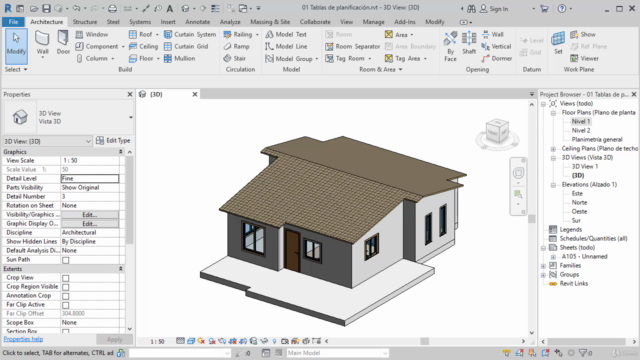Select the Shaft opening tool
The height and width of the screenshot is (360, 640).
pos(469,43)
